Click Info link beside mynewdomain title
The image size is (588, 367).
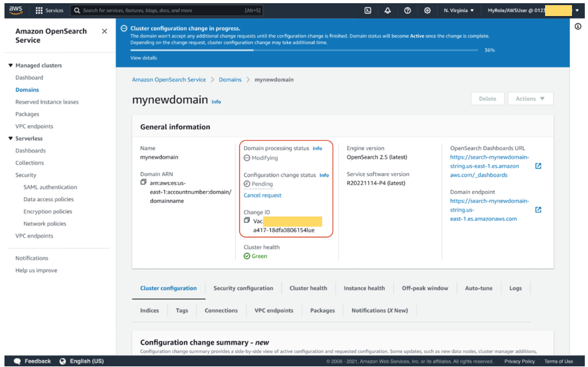(x=216, y=102)
